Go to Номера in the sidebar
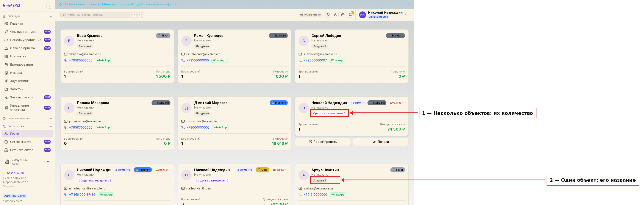 (x=28, y=73)
